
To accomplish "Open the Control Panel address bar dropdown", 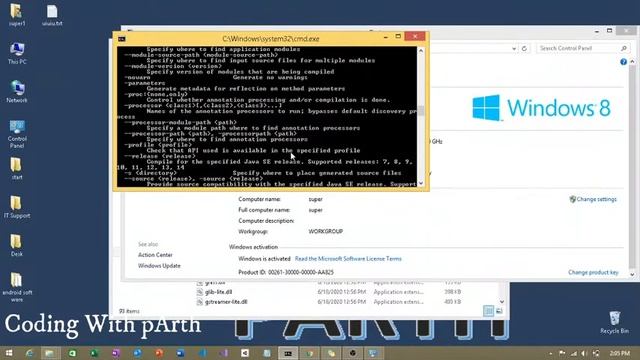I will tap(514, 48).
